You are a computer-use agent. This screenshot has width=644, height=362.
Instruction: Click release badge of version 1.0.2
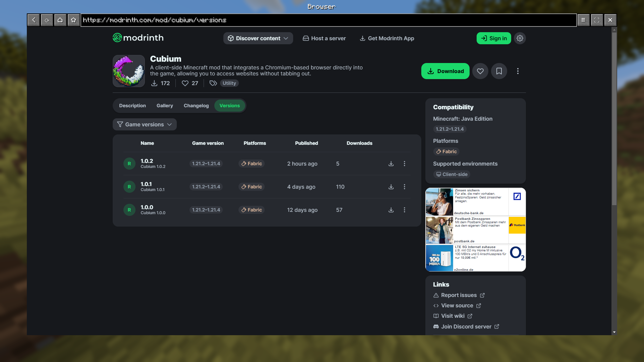[x=129, y=164]
